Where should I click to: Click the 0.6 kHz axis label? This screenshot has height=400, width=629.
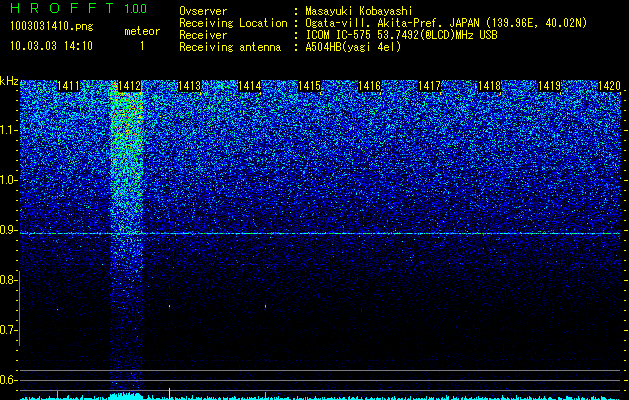coord(6,380)
